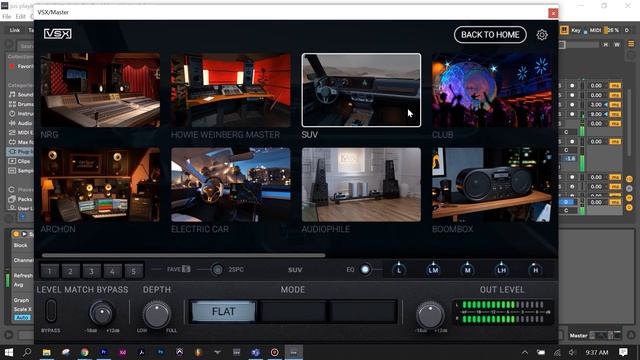
Task: Select Packs in Ableton browser
Action: pos(20,199)
